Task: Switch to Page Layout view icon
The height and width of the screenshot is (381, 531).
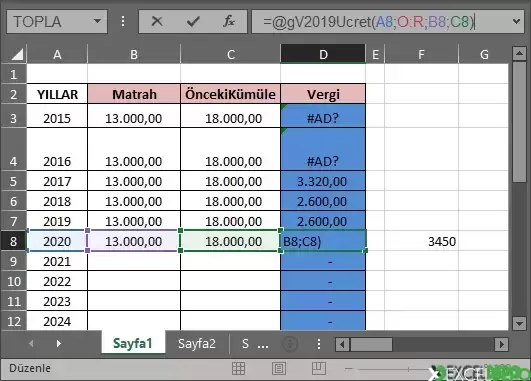Action: point(279,368)
